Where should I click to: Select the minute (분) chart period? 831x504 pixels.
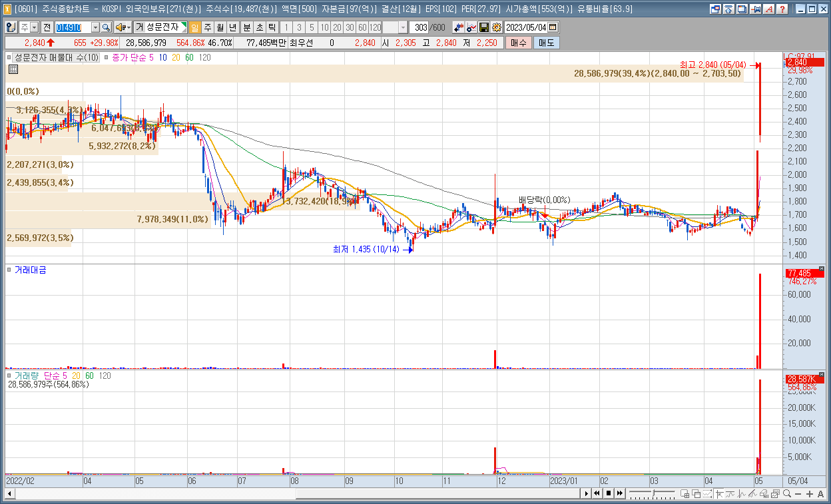pyautogui.click(x=246, y=27)
